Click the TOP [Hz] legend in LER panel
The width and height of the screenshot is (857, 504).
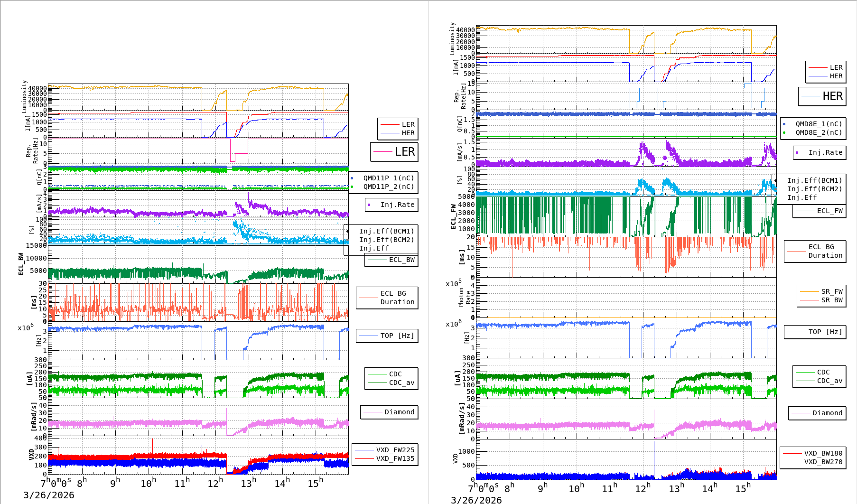[x=387, y=336]
